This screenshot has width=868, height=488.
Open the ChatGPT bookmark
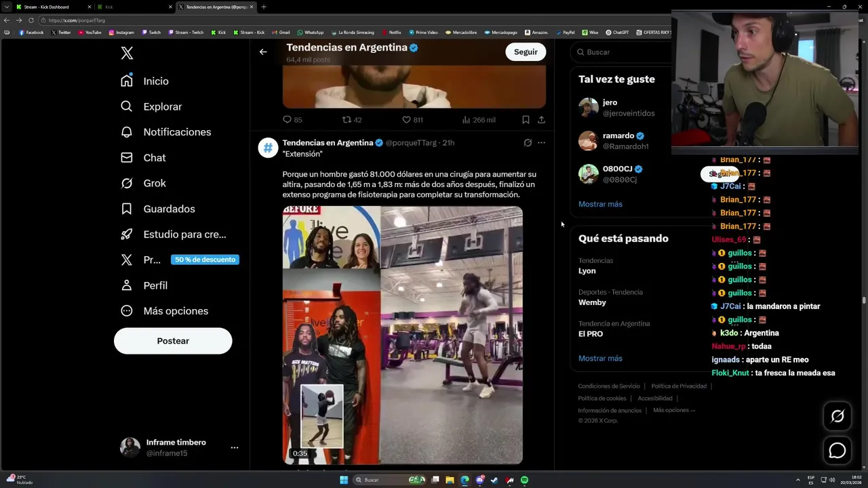point(617,33)
